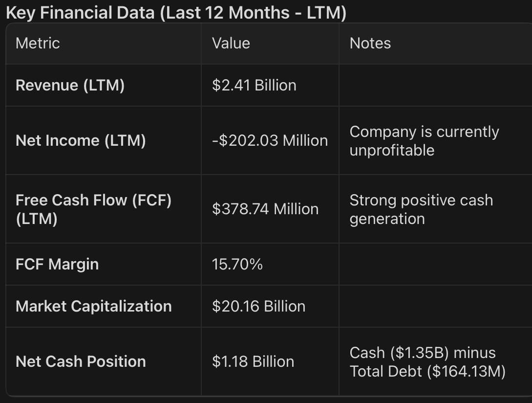
Task: Click the $2.41 Billion revenue value
Action: (254, 85)
